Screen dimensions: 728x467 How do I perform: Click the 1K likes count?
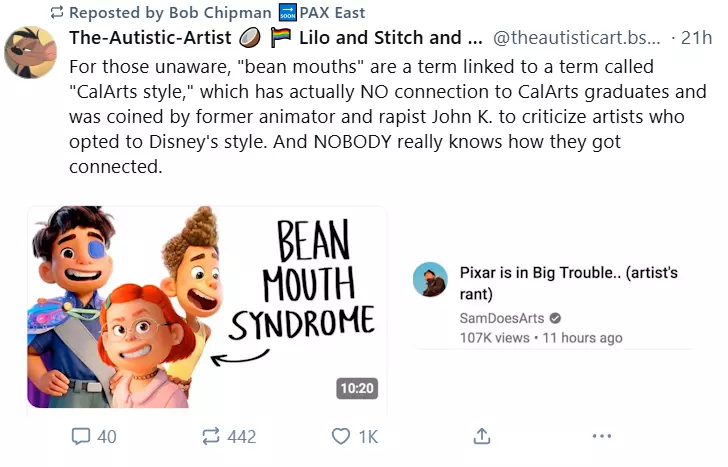click(x=368, y=437)
